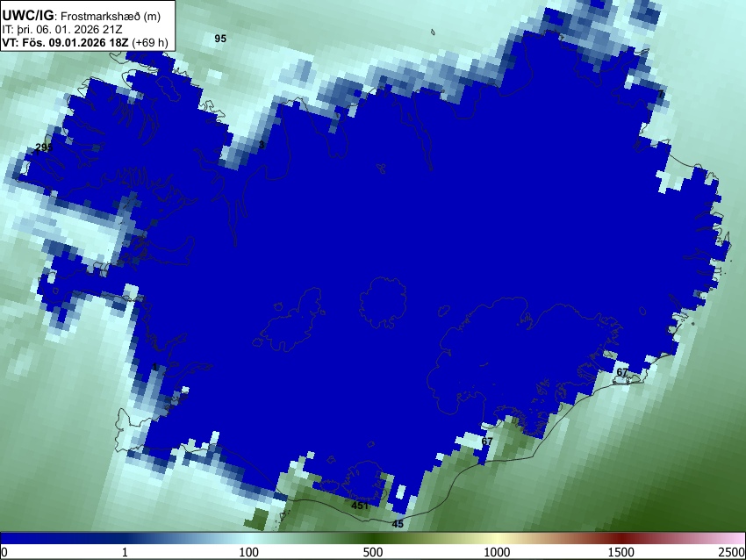Viewport: 746px width, 560px height.
Task: Click the round Hofsjökull glacier outline
Action: (x=383, y=303)
